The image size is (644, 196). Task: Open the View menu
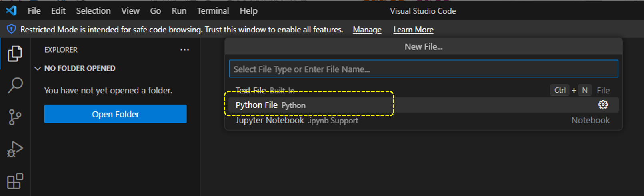tap(130, 11)
